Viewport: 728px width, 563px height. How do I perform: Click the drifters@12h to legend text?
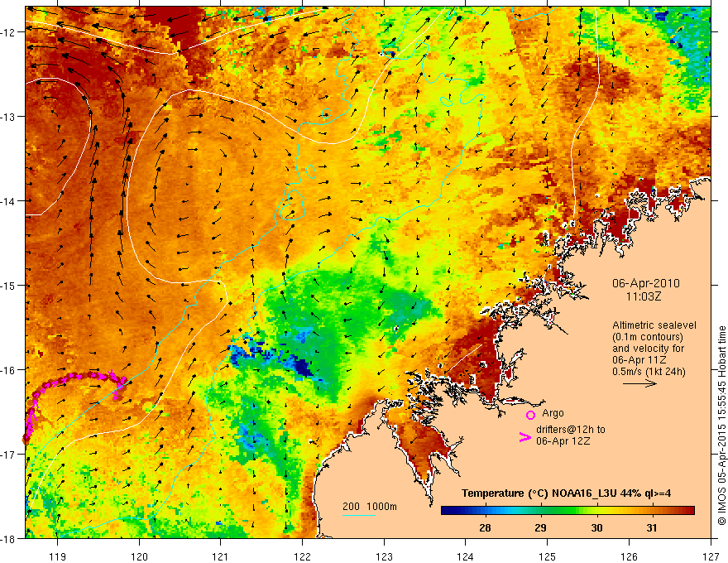pos(571,429)
